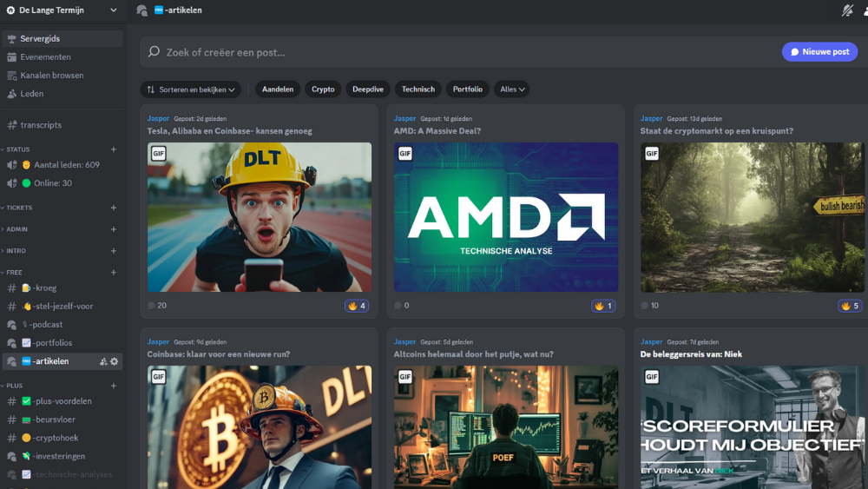Toggle fire reaction 1 on AMD post
Image resolution: width=868 pixels, height=489 pixels.
(603, 306)
